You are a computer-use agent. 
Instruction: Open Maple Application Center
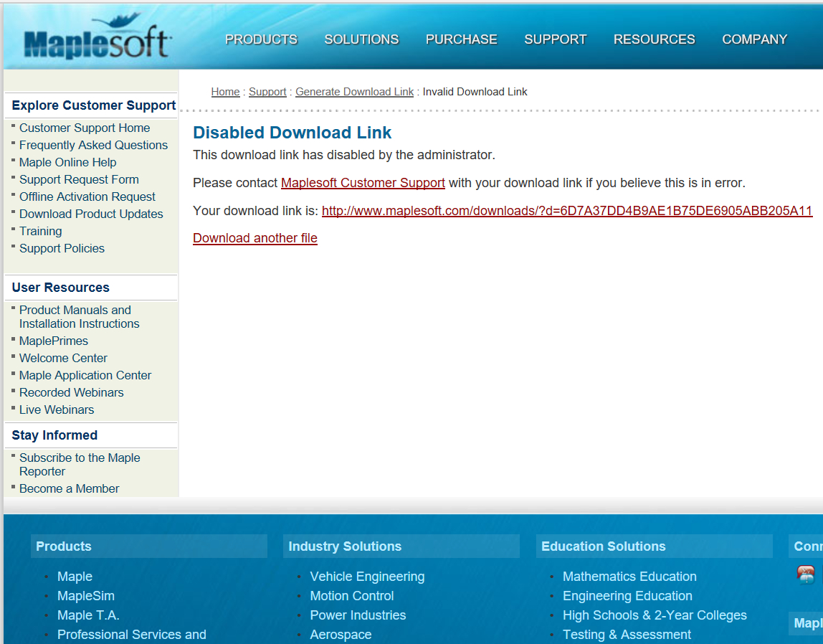click(x=85, y=376)
